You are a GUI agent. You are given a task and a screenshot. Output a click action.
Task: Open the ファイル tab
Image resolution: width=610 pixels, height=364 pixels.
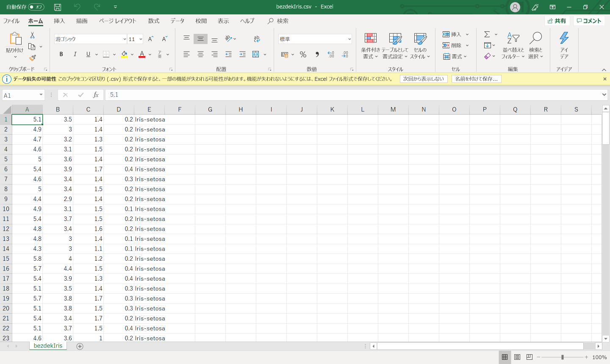point(11,21)
